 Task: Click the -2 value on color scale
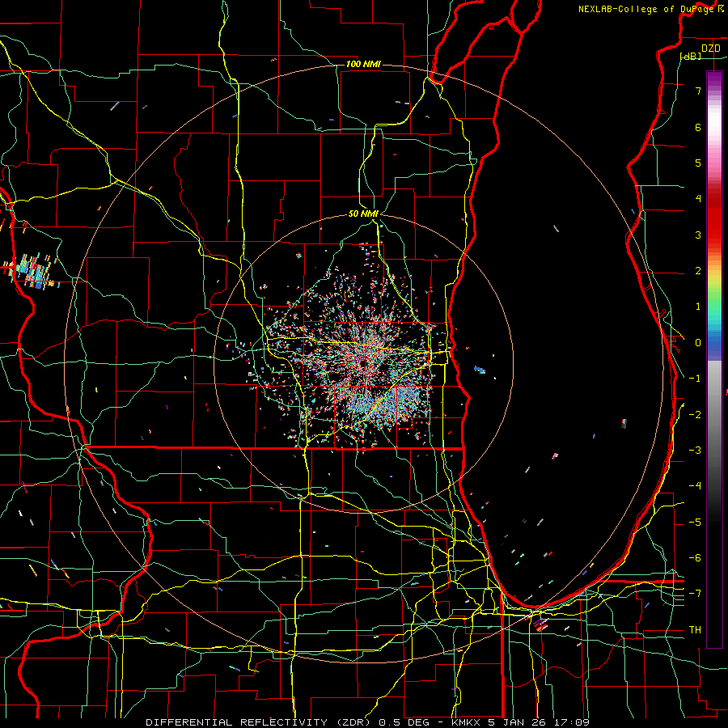click(x=695, y=415)
